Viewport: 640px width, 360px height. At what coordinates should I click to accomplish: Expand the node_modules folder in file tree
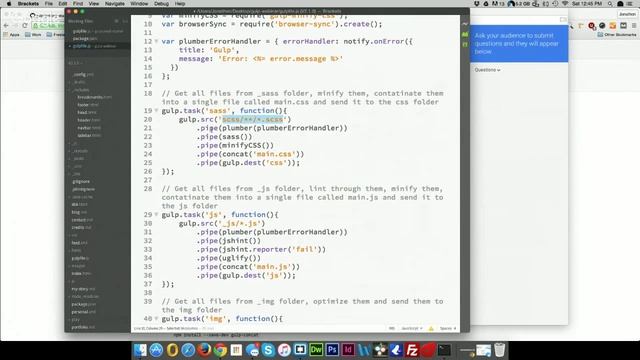click(84, 297)
